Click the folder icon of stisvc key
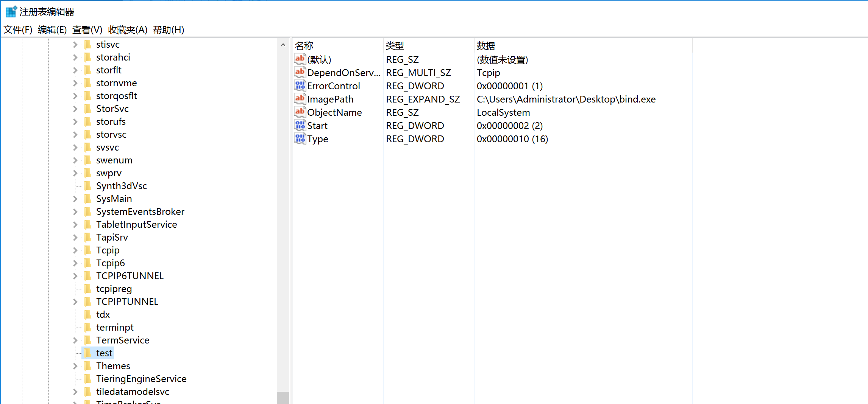The height and width of the screenshot is (404, 868). pos(87,44)
